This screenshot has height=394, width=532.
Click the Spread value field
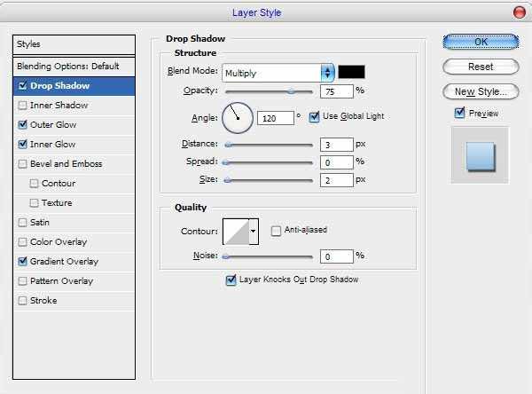click(x=337, y=162)
